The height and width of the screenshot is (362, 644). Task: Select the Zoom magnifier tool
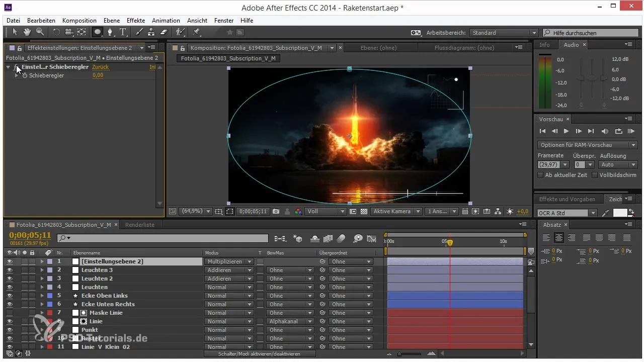[39, 32]
